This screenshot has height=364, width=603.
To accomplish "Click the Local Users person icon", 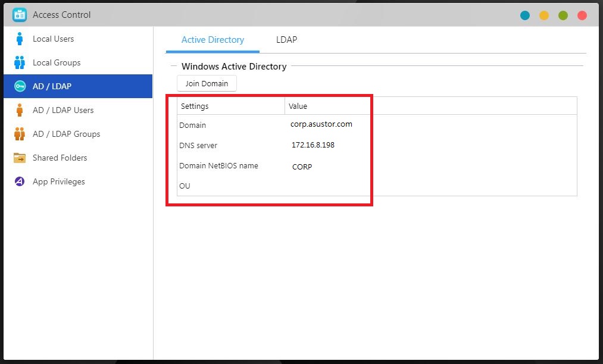I will [x=20, y=39].
